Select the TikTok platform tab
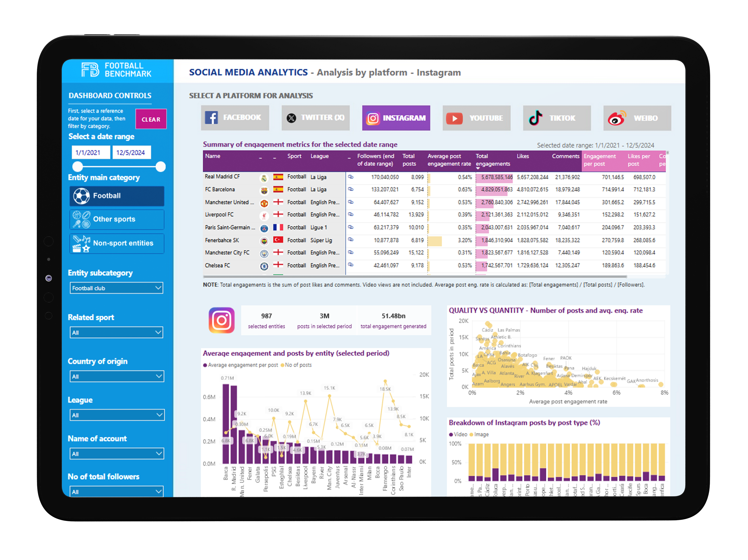Screen dimensions: 748x560 point(557,118)
